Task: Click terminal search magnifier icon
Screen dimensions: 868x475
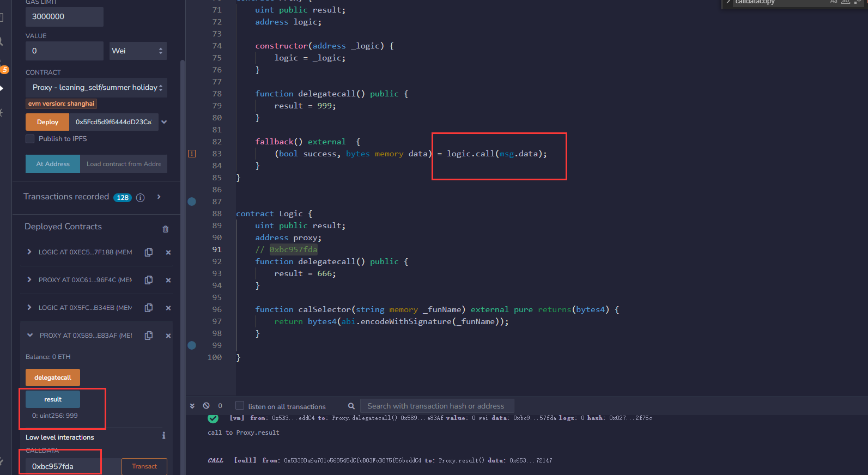Action: pyautogui.click(x=351, y=406)
